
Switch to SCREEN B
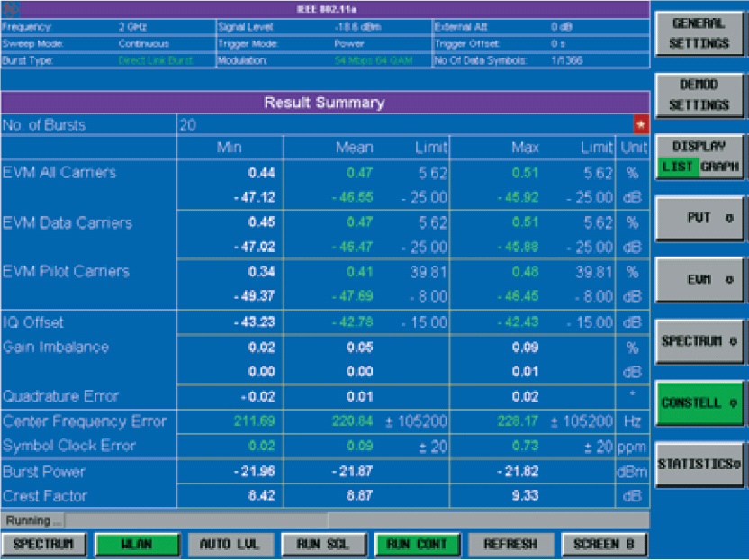click(603, 545)
